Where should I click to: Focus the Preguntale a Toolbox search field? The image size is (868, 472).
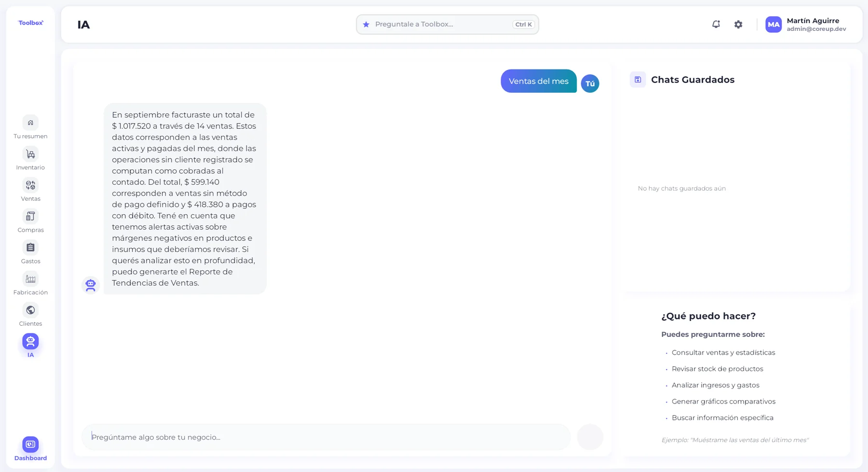(447, 24)
